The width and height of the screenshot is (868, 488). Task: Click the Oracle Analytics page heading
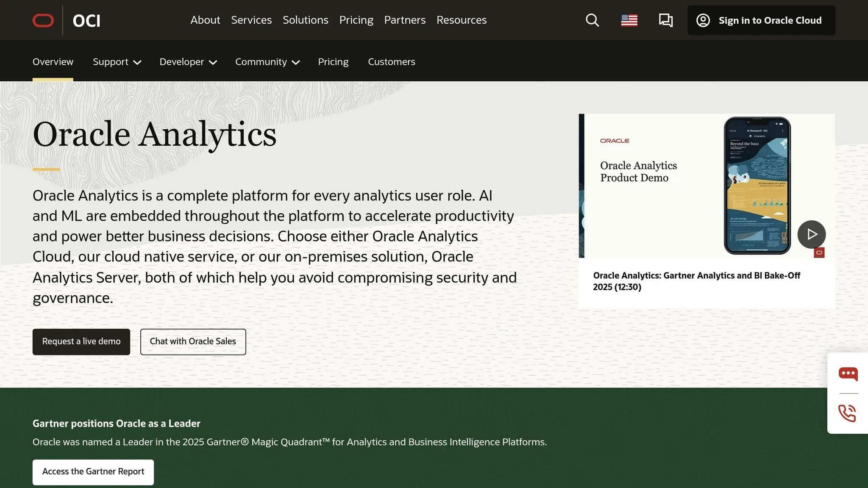click(154, 134)
